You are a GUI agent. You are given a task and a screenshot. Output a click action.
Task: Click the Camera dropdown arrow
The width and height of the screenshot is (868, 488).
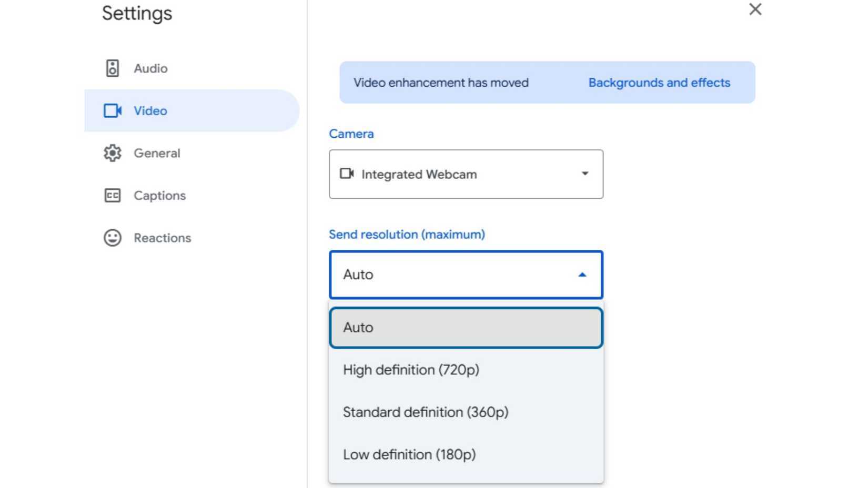point(584,174)
